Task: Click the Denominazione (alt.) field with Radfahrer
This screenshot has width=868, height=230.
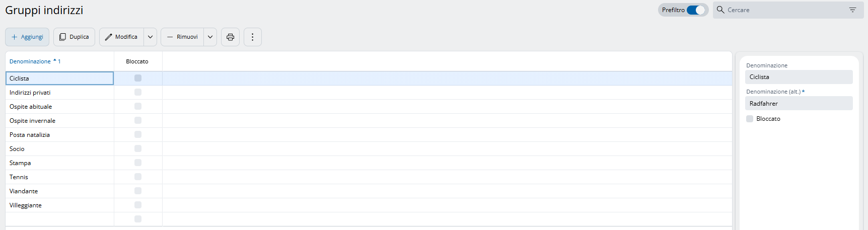Action: point(799,103)
